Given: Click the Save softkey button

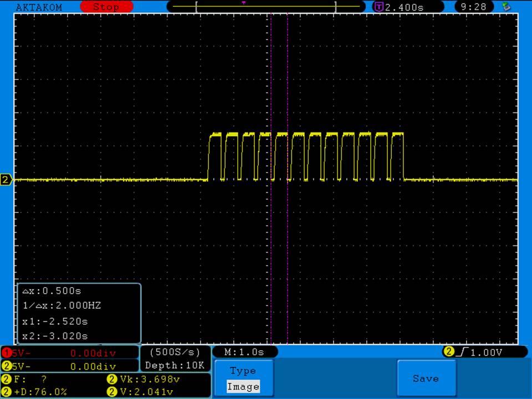Looking at the screenshot, I should pyautogui.click(x=426, y=378).
